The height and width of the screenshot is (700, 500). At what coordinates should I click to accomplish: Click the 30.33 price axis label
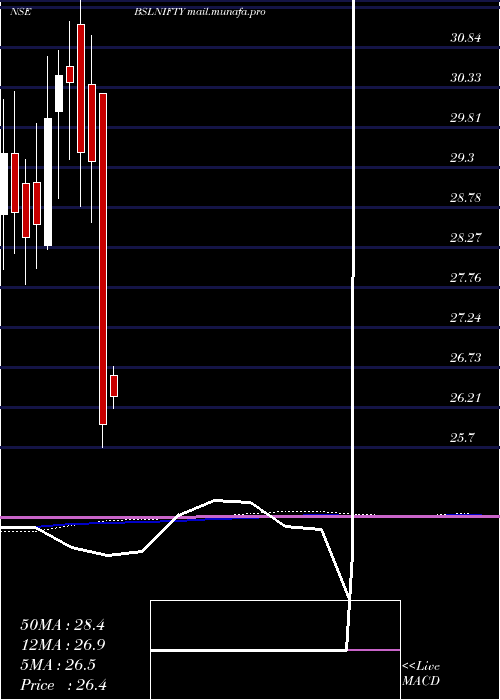(466, 78)
